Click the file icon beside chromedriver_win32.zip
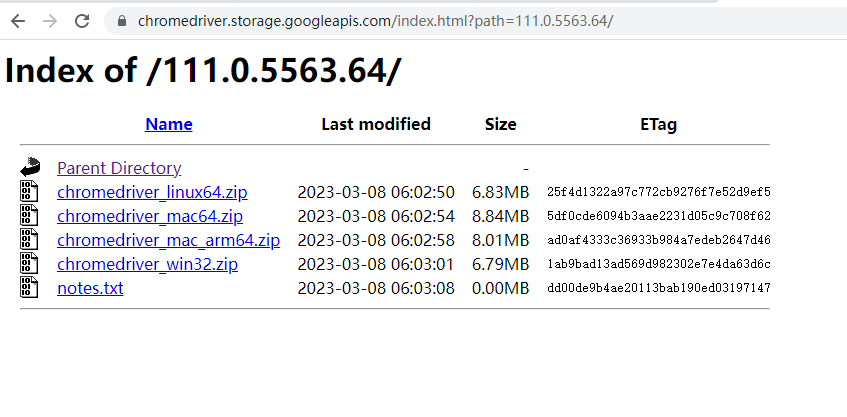The width and height of the screenshot is (847, 417). [29, 263]
